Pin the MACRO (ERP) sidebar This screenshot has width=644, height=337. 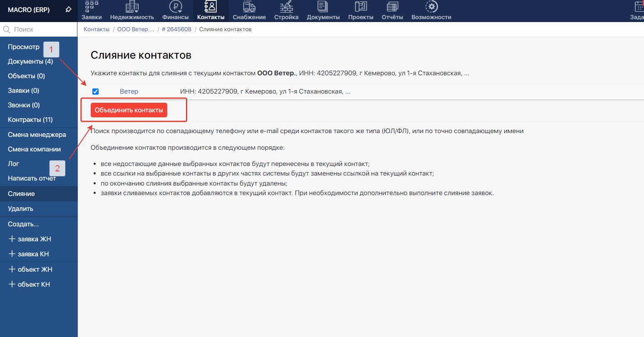(69, 10)
